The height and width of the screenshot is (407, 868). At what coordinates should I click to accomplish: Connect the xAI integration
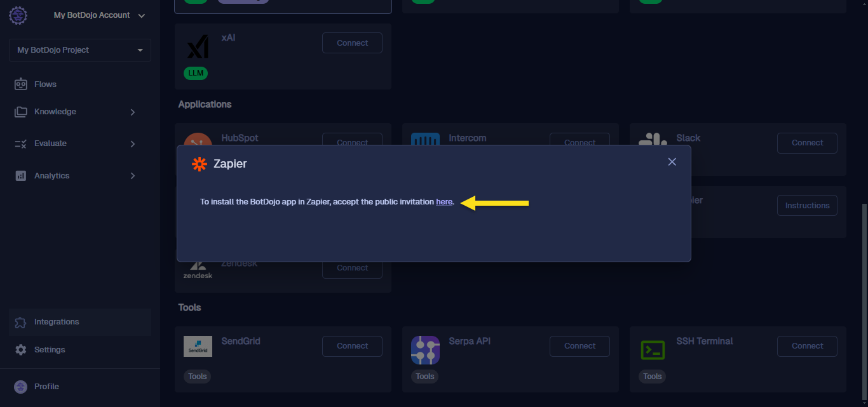(353, 43)
